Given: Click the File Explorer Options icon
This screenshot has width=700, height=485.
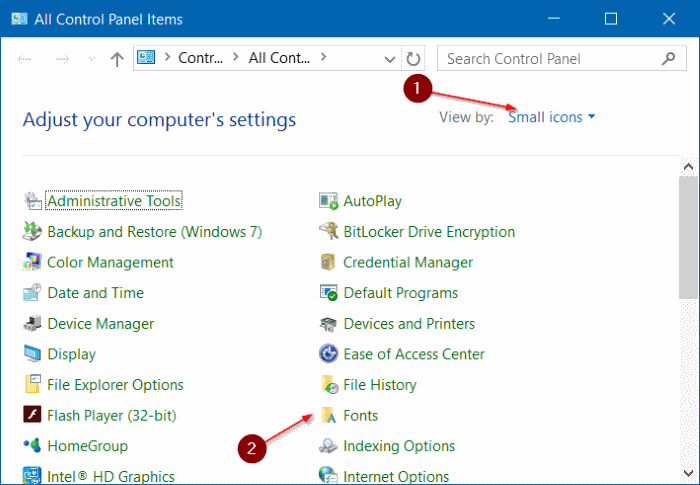Looking at the screenshot, I should (33, 385).
